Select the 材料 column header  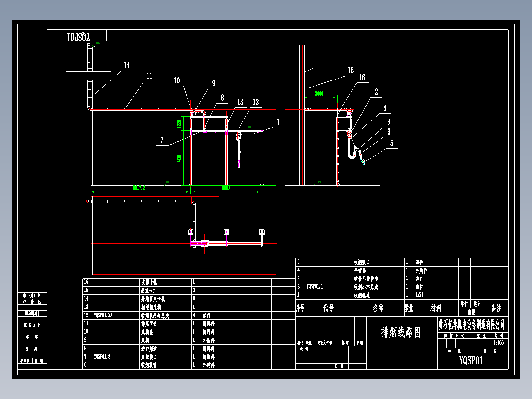(x=436, y=308)
